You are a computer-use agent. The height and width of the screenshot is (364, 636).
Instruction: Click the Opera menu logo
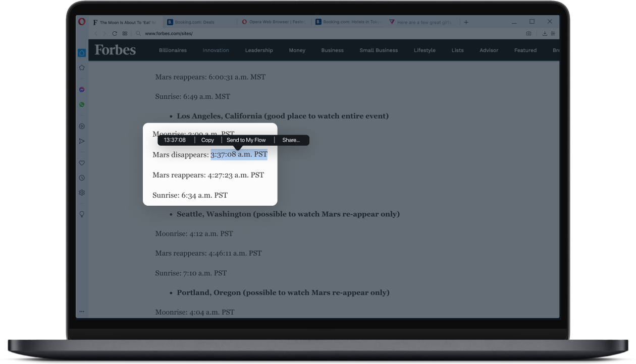(82, 22)
